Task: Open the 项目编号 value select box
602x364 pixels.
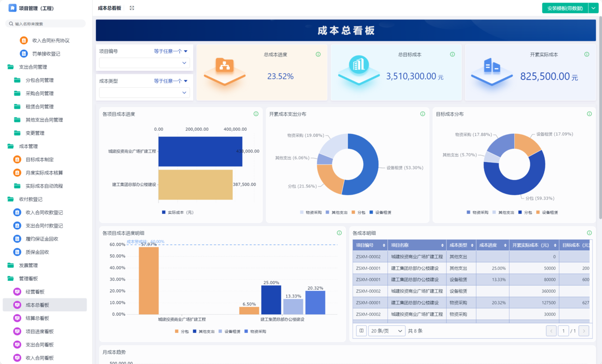Action: (144, 63)
